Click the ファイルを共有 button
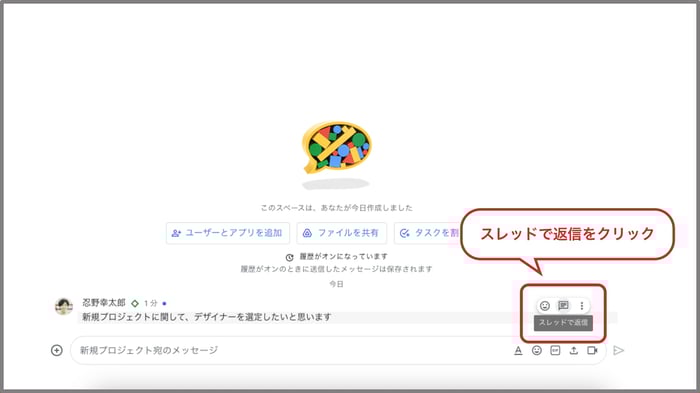 [x=342, y=233]
